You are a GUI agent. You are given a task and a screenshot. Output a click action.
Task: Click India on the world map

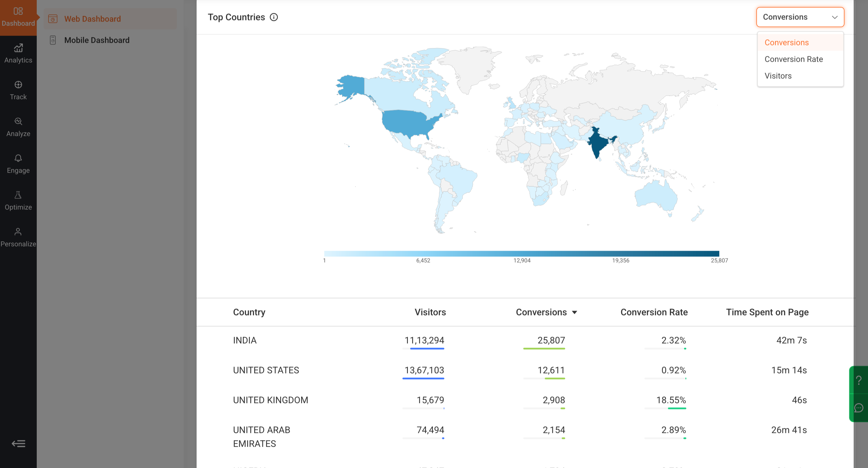tap(598, 142)
